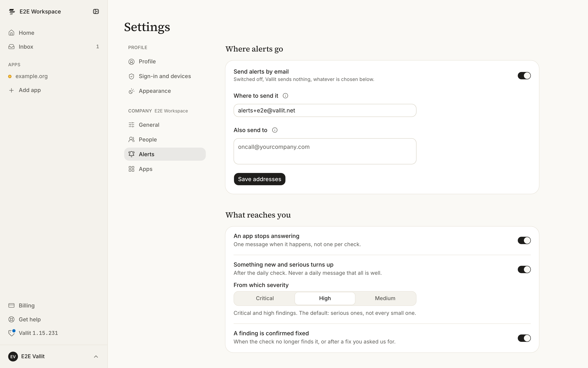This screenshot has height=368, width=588.
Task: Open Get help
Action: (54, 319)
